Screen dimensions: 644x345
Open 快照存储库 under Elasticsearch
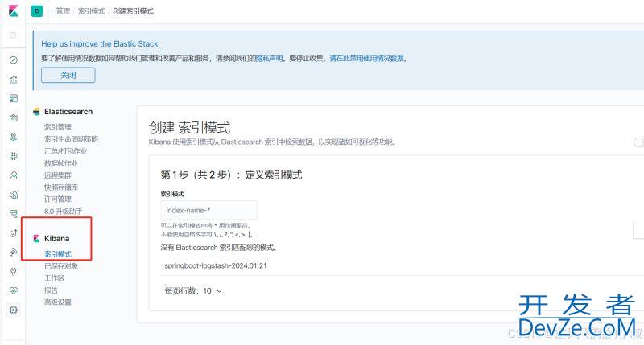click(61, 187)
